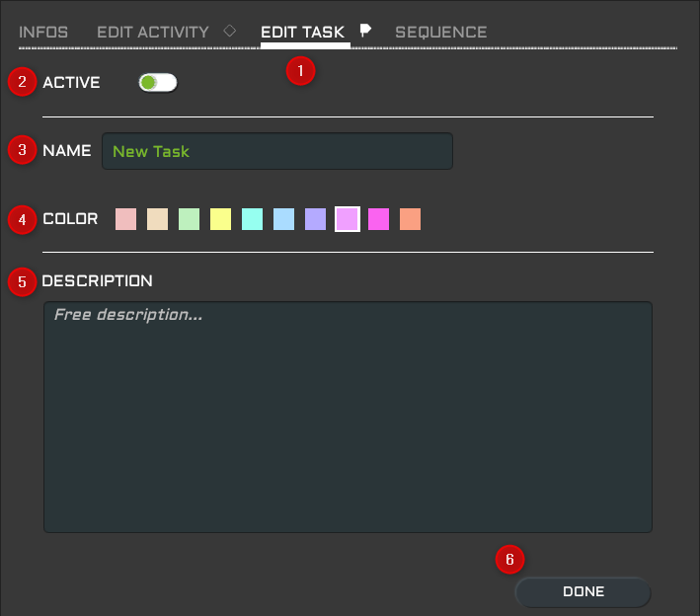The height and width of the screenshot is (616, 700).
Task: Choose the aqua color swatch
Action: tap(252, 219)
